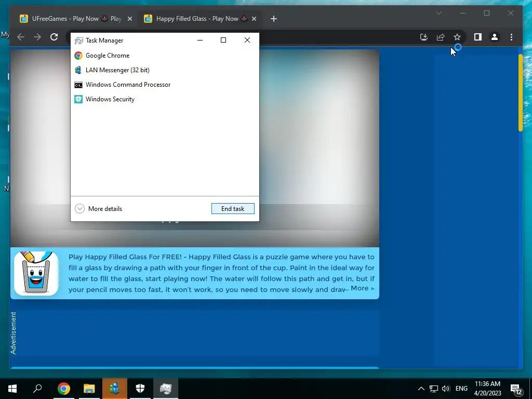Click the Chrome taskbar icon
The image size is (532, 399).
pyautogui.click(x=63, y=389)
